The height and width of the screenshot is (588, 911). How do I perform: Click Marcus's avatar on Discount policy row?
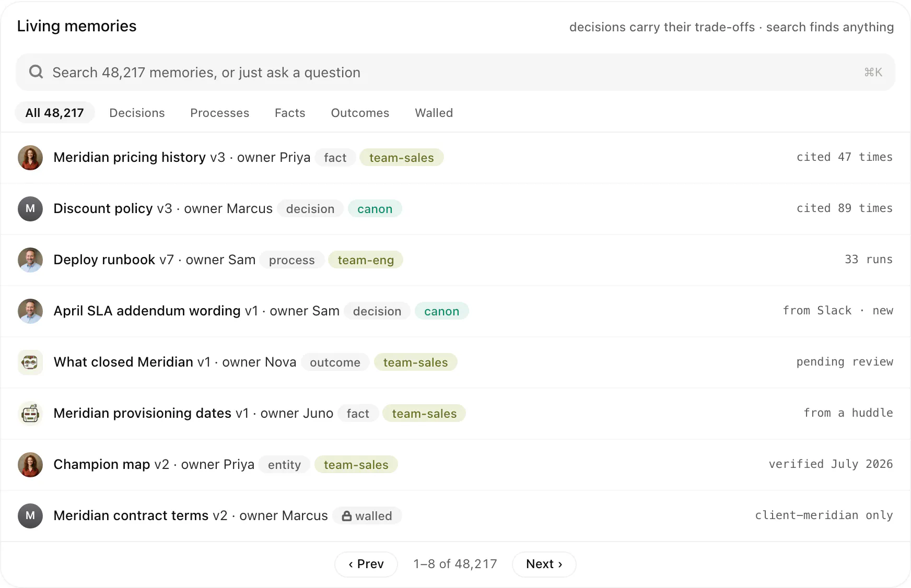pyautogui.click(x=30, y=209)
